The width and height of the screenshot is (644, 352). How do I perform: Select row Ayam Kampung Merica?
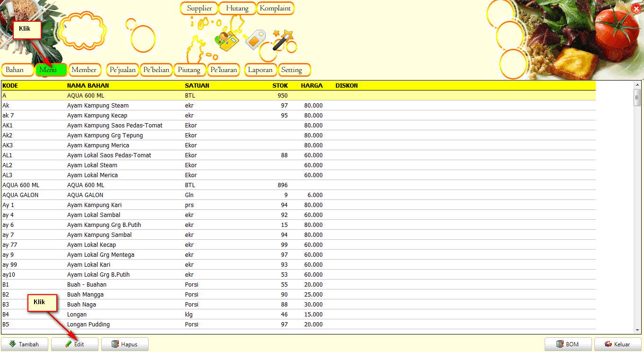tap(299, 145)
